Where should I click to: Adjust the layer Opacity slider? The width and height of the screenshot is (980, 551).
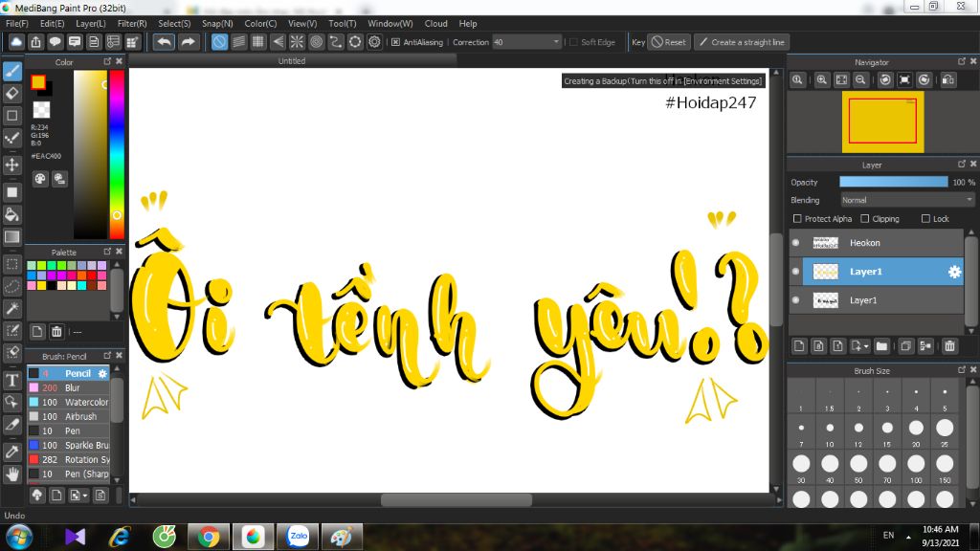[x=893, y=182]
